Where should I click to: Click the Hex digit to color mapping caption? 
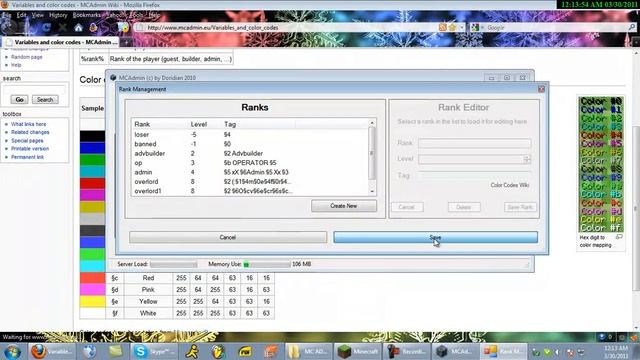pos(596,241)
